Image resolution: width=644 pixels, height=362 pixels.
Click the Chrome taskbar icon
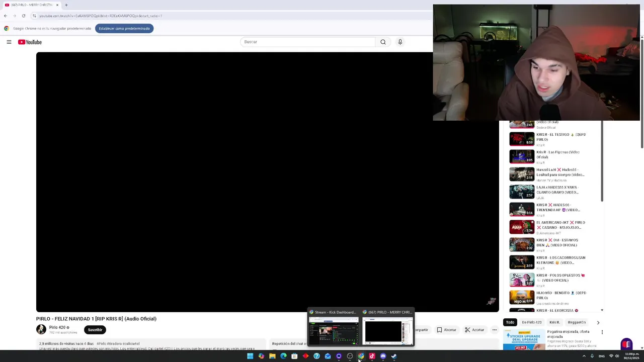click(361, 356)
